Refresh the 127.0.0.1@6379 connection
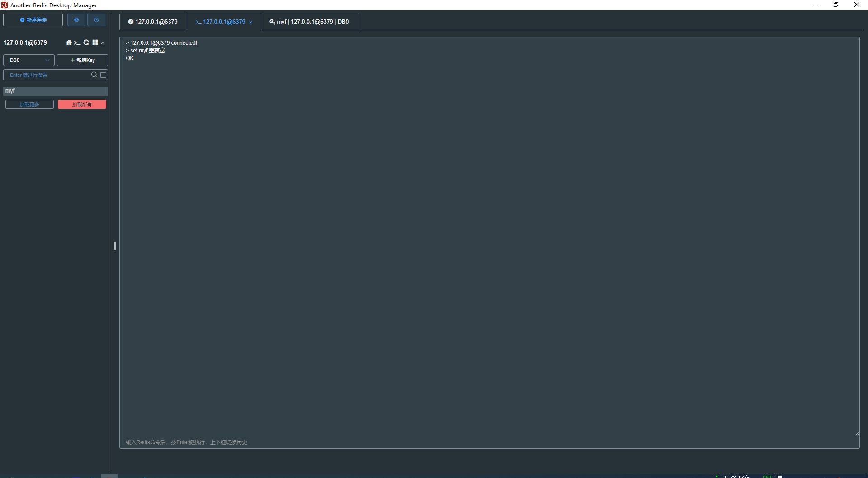868x478 pixels. (x=86, y=42)
